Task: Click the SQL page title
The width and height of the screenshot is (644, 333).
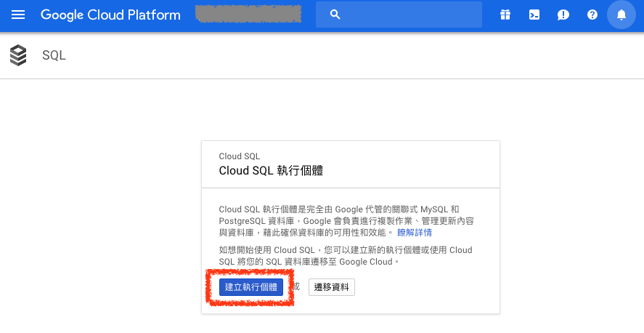Action: coord(54,55)
